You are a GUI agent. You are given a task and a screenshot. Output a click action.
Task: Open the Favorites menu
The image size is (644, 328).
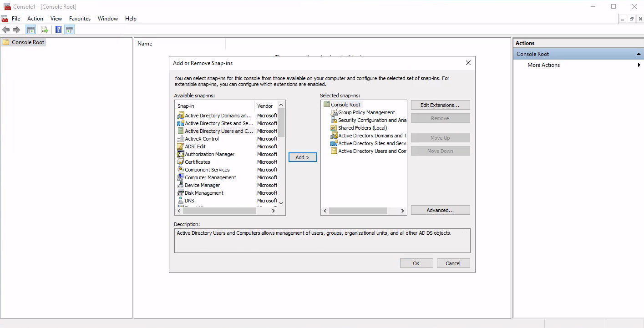point(80,19)
